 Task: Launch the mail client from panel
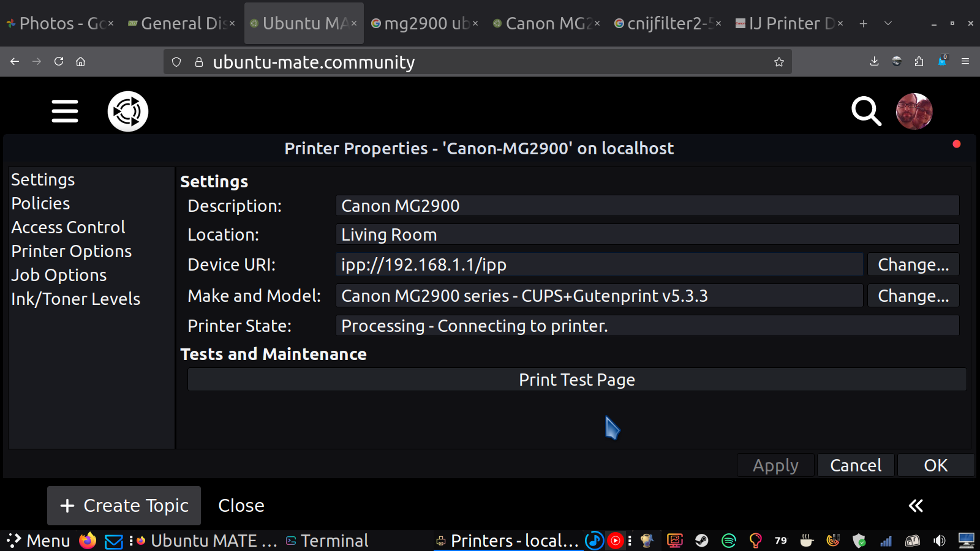tap(114, 541)
